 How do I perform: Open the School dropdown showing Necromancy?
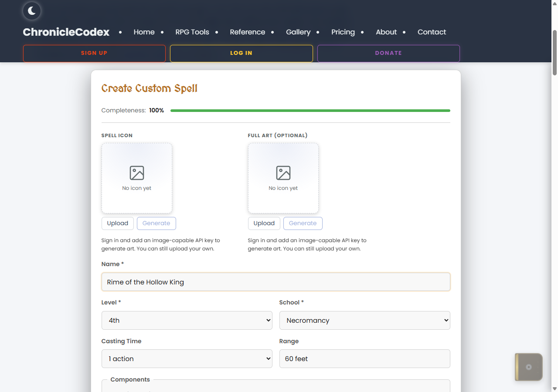point(365,320)
